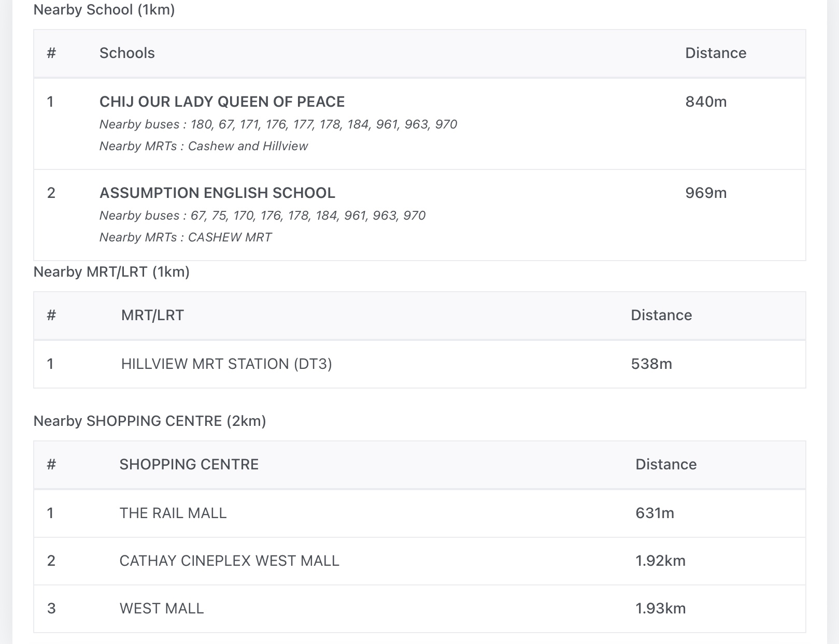Screen dimensions: 839x644
Task: Click Distance header in schools table
Action: click(x=716, y=53)
